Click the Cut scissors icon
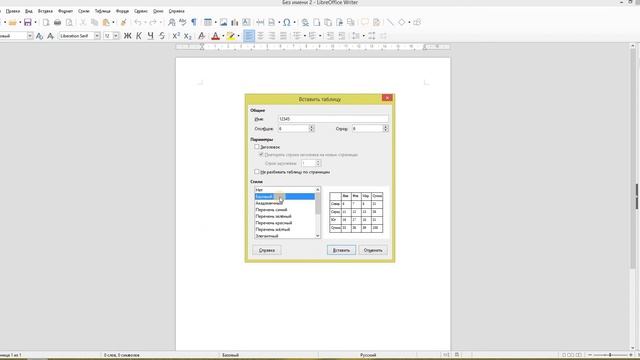This screenshot has height=360, width=640. [x=83, y=22]
